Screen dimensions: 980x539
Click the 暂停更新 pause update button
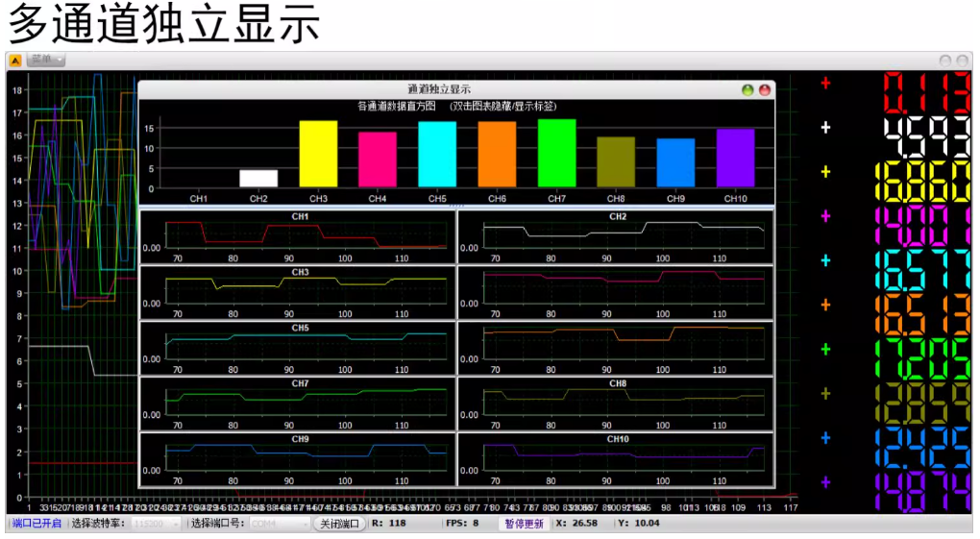point(525,524)
